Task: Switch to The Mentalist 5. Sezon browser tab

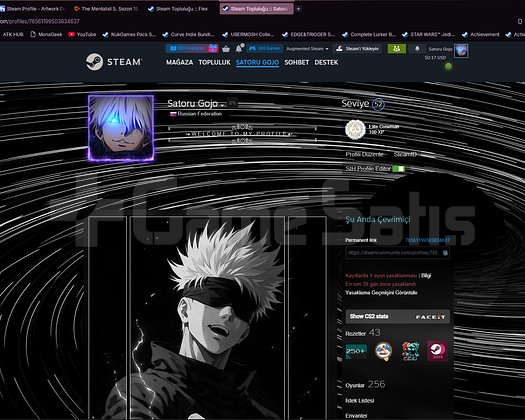Action: point(107,9)
